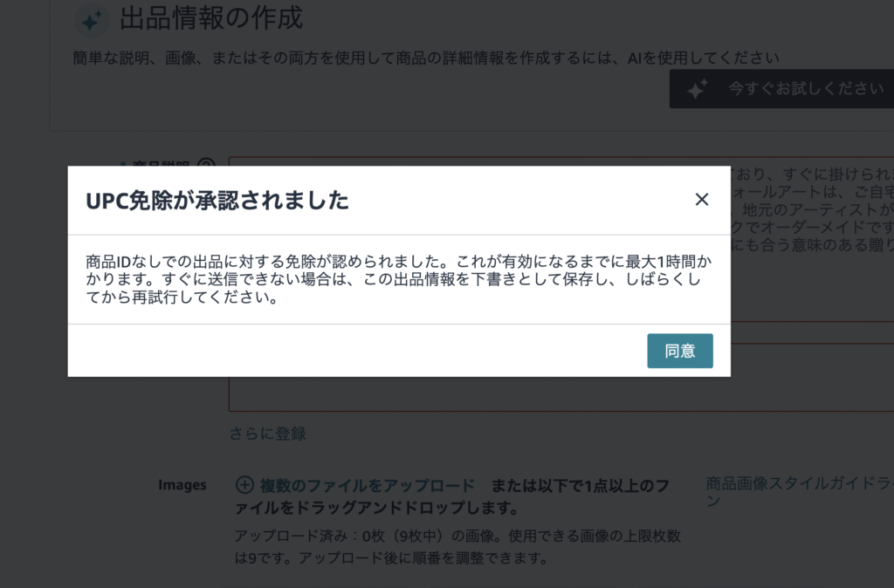Click the 出品情報の作成 heading
The height and width of the screenshot is (588, 894).
tap(210, 17)
